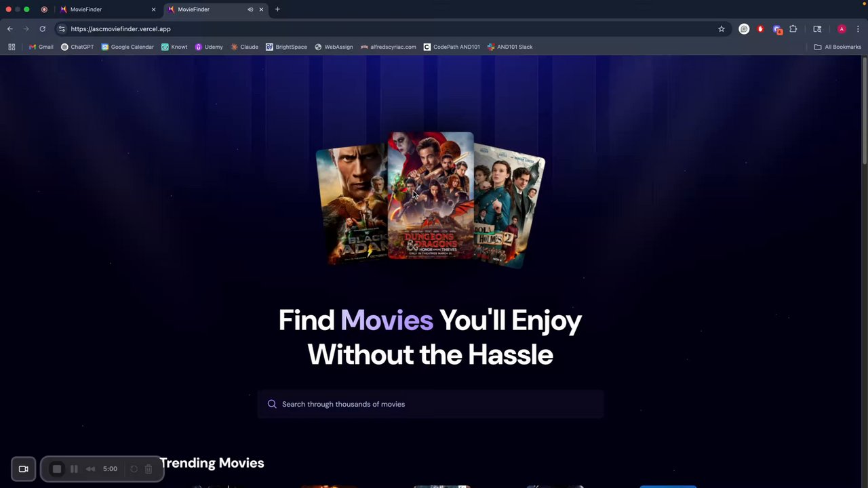
Task: Open a new tab with plus button
Action: pyautogui.click(x=277, y=9)
